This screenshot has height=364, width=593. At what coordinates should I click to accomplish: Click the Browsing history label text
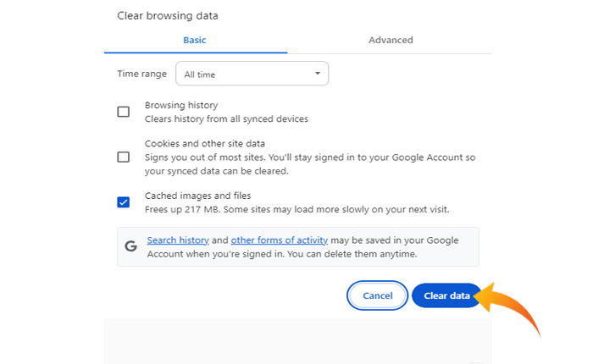coord(181,105)
